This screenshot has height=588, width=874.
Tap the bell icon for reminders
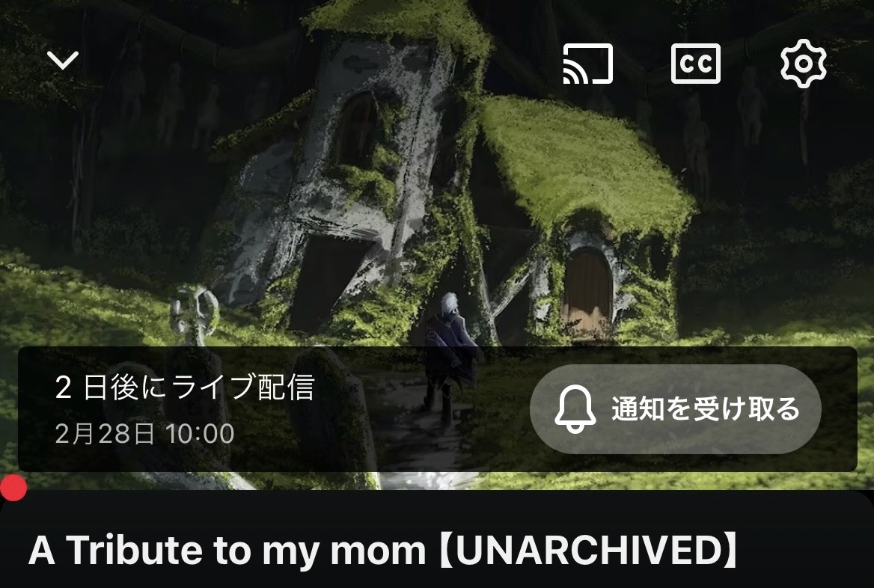click(575, 408)
